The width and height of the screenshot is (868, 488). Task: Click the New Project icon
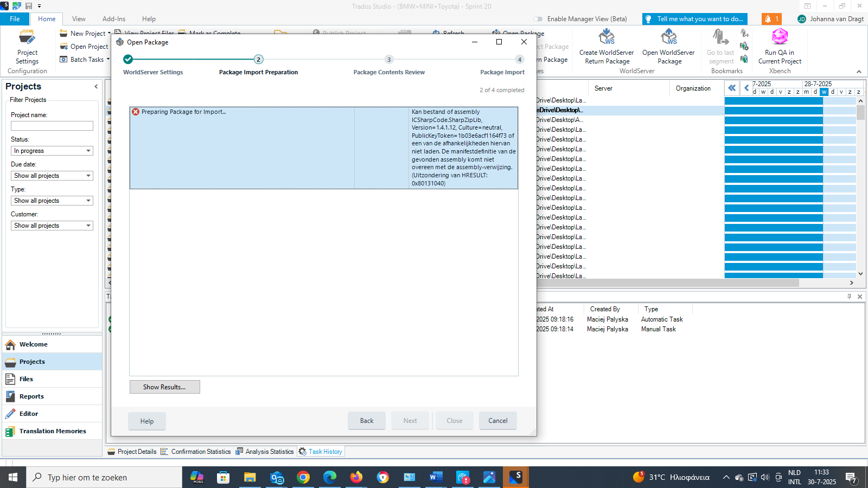coord(63,33)
